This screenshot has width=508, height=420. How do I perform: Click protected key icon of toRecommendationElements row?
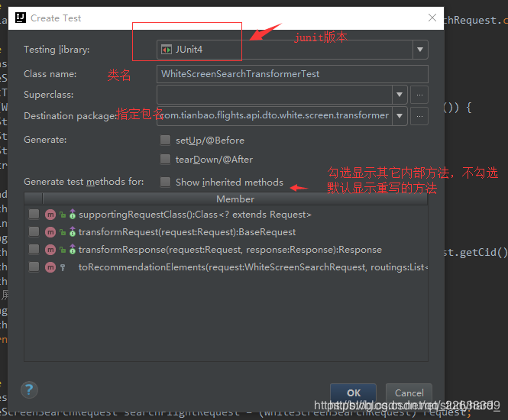point(63,267)
